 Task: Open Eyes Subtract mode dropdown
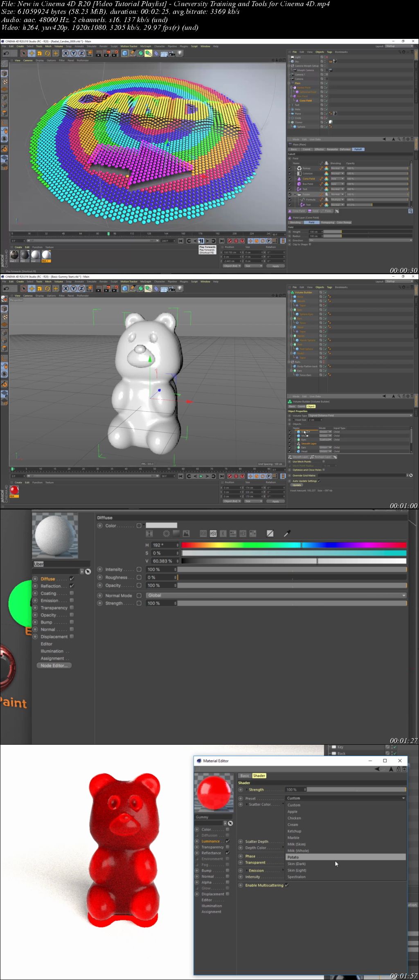pos(325,439)
